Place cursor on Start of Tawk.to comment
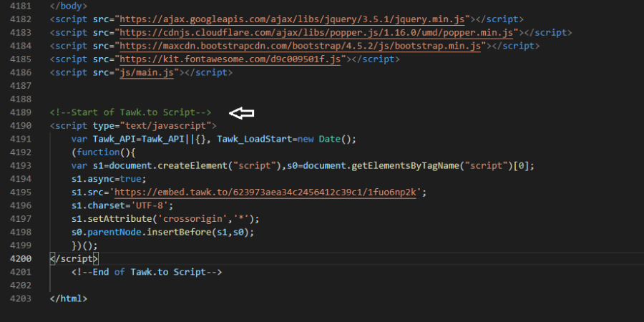Screen dimensions: 644x322 click(131, 112)
